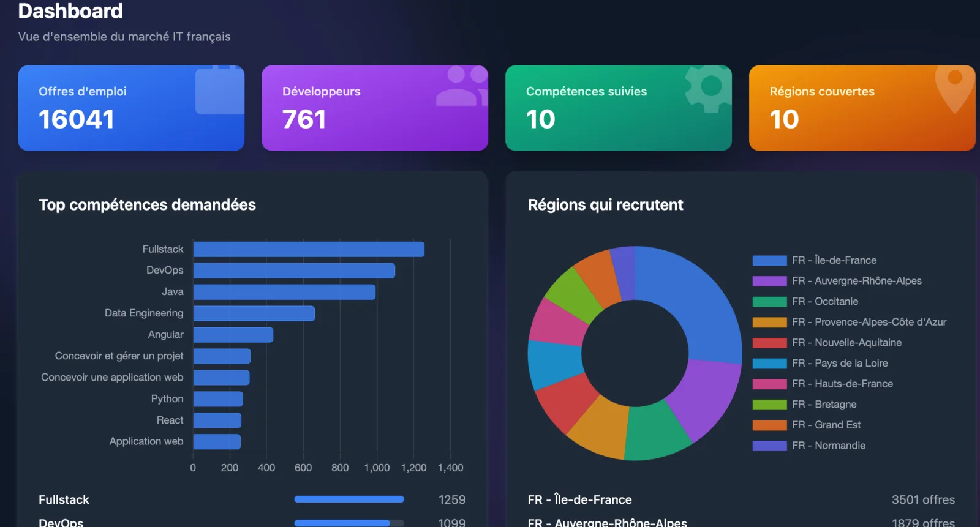The image size is (980, 527).
Task: Click the Top compétences demandées heading
Action: [x=147, y=204]
